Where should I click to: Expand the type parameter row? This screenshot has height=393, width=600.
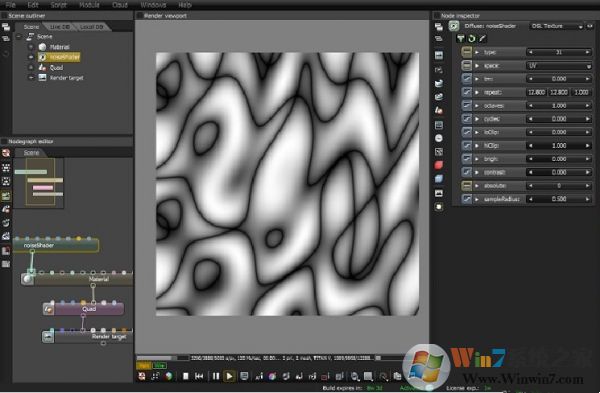click(477, 52)
